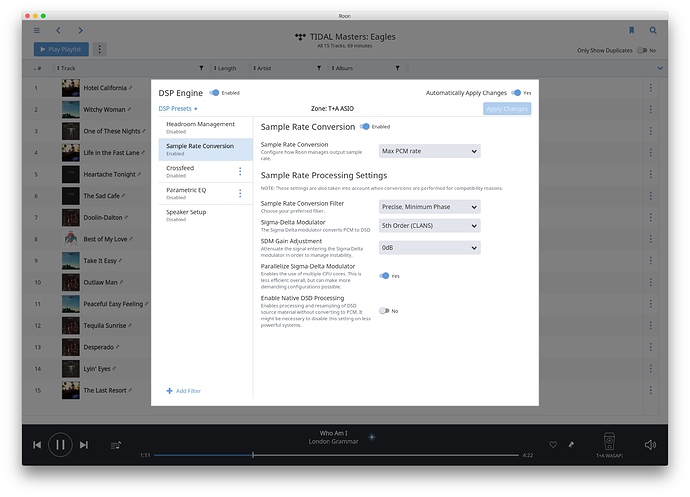Open the 5th Order (CLANS) modulator dropdown
Image resolution: width=690 pixels, height=497 pixels.
tap(429, 226)
